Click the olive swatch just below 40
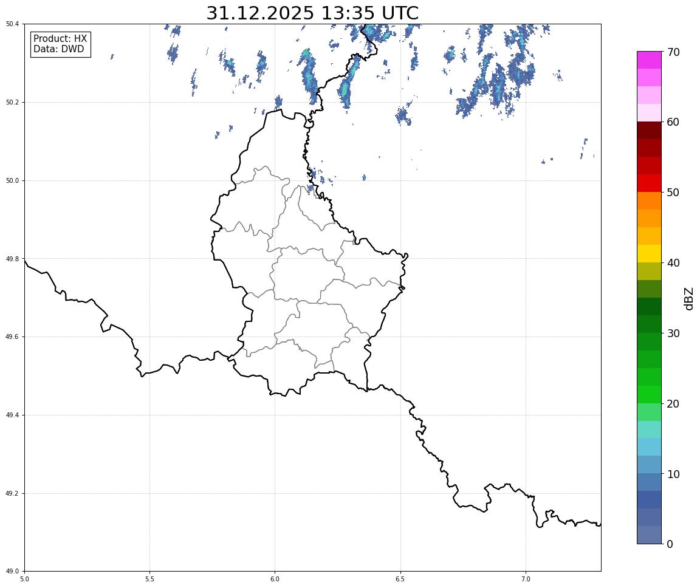Viewport: 700px width, 588px height. click(x=649, y=272)
